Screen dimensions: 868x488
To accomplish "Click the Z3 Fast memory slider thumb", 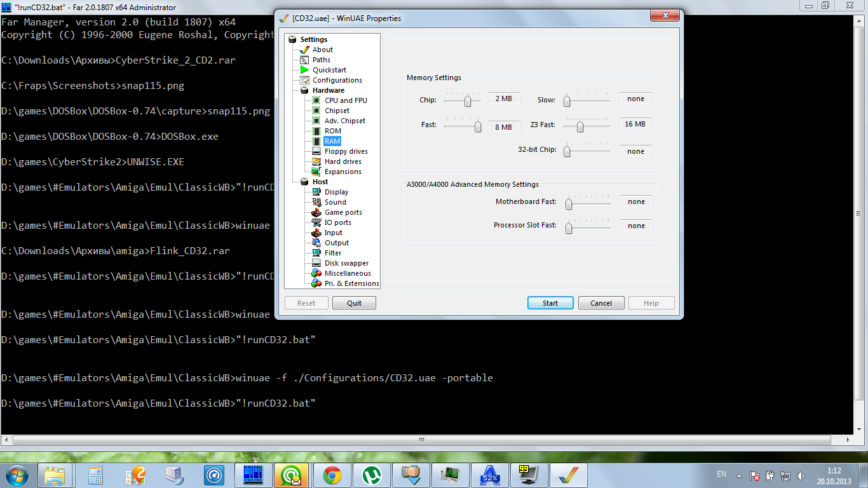I will click(580, 127).
